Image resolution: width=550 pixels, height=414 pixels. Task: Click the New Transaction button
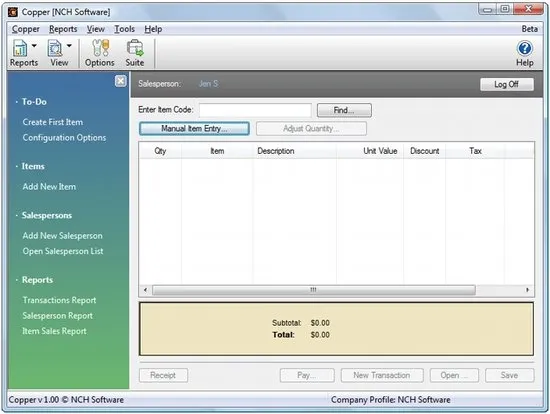[382, 375]
